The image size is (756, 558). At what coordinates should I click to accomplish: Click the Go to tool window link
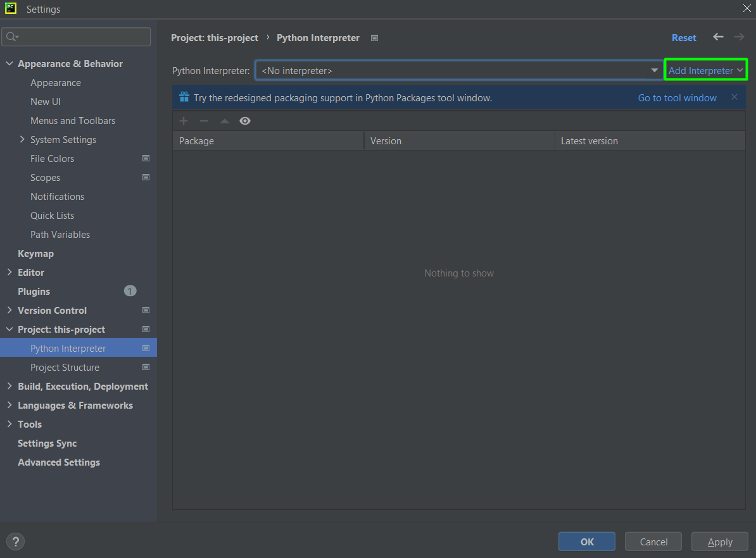click(x=677, y=98)
